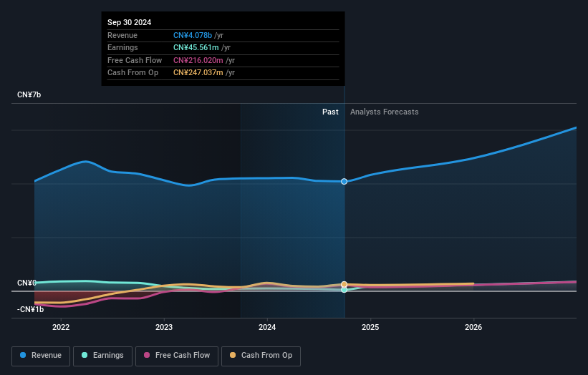Click the CN¥247.037m cash from op value

click(x=198, y=73)
